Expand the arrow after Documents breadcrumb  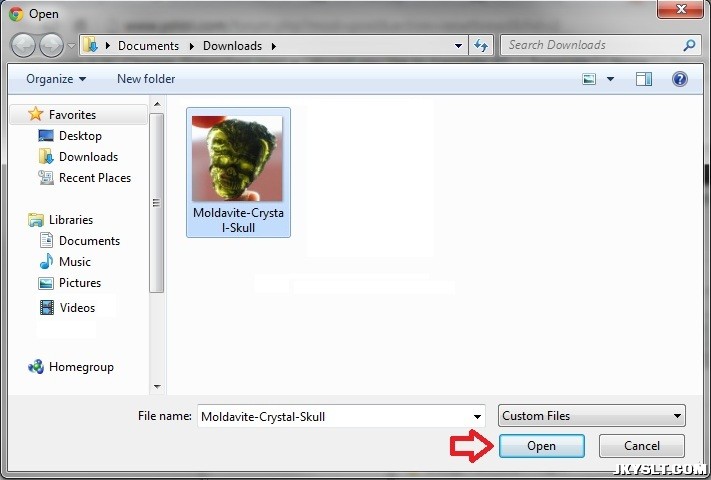pyautogui.click(x=192, y=46)
